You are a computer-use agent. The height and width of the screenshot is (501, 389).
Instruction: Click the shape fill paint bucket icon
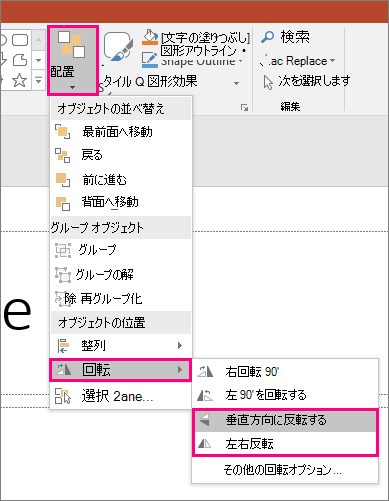tap(150, 37)
